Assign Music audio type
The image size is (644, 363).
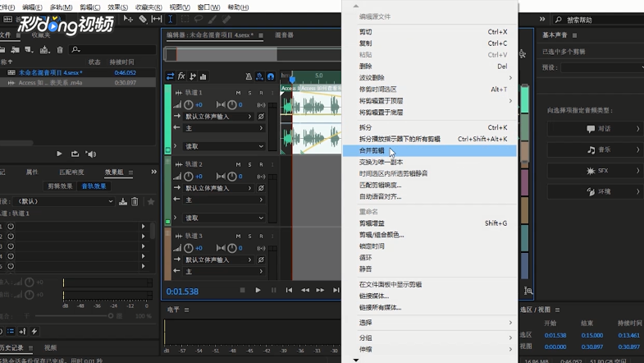(x=595, y=149)
